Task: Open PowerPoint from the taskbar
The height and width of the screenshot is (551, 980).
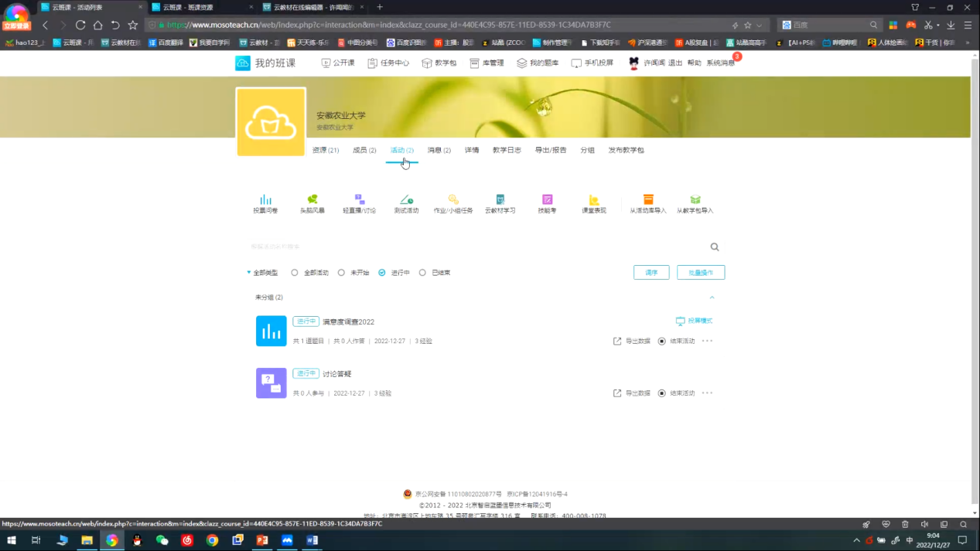Action: pyautogui.click(x=262, y=540)
